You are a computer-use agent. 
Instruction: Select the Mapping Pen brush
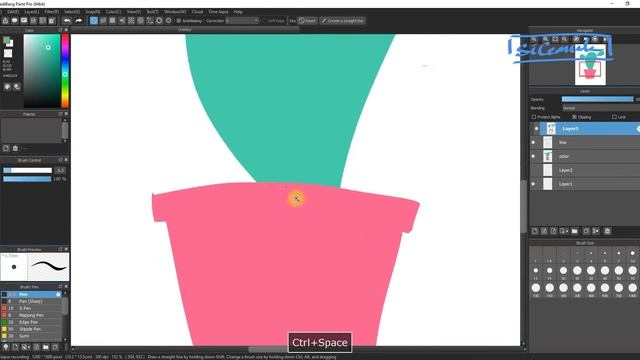tap(31, 315)
